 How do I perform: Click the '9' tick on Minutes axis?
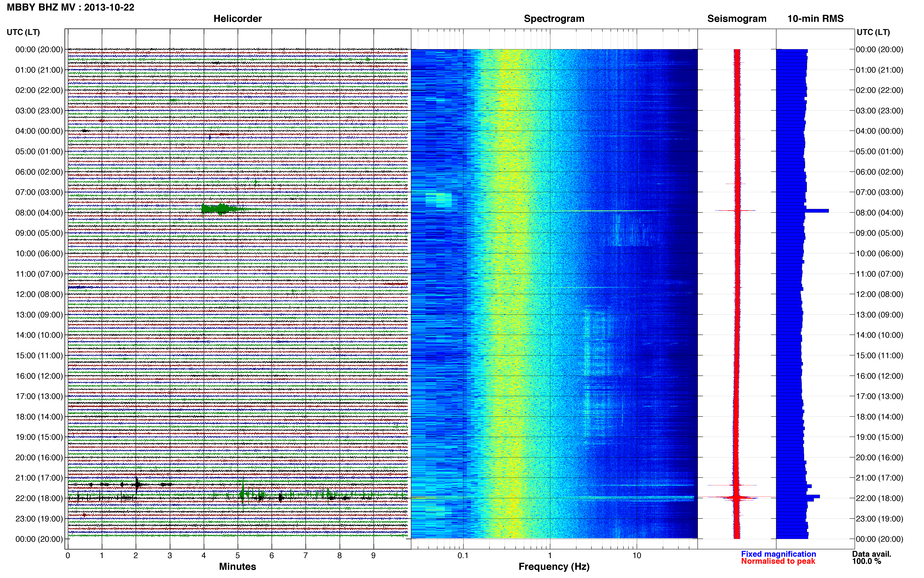tap(373, 555)
